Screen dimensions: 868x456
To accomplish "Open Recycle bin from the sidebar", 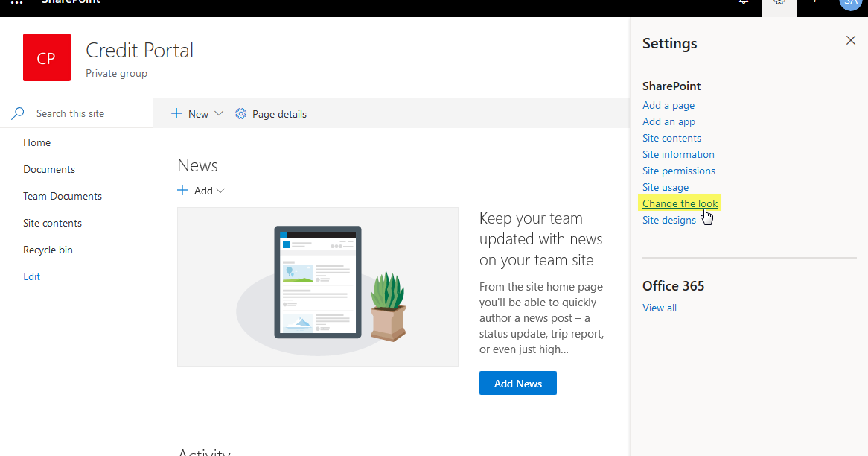I will pos(48,250).
